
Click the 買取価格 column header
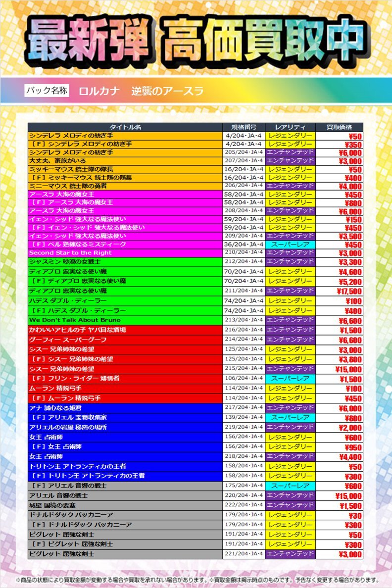(x=339, y=127)
